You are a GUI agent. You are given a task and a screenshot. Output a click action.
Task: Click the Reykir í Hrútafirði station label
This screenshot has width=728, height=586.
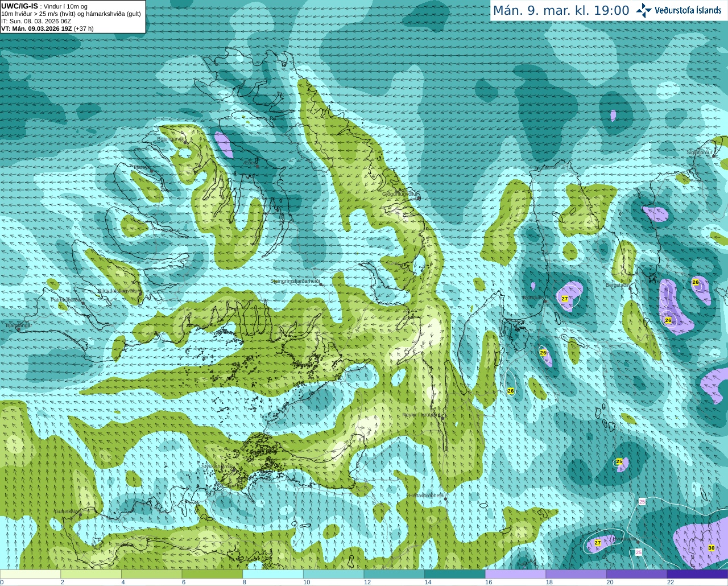click(422, 415)
